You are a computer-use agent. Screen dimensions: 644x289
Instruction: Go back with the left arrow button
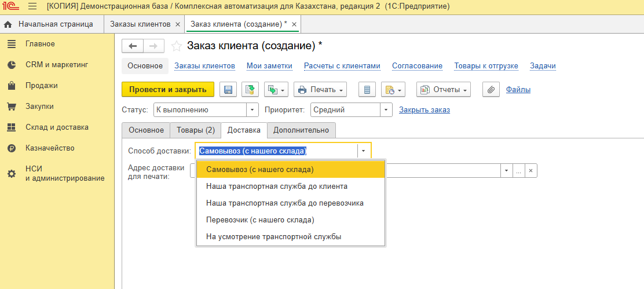(x=133, y=46)
